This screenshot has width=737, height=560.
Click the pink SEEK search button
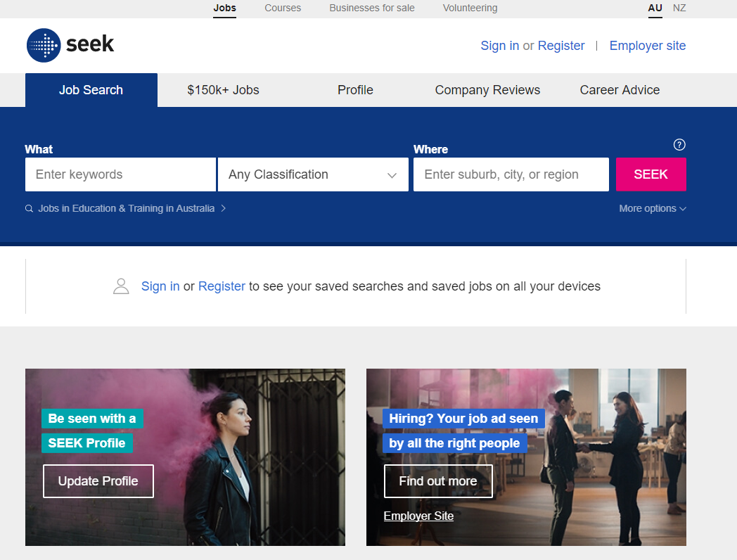pos(651,174)
